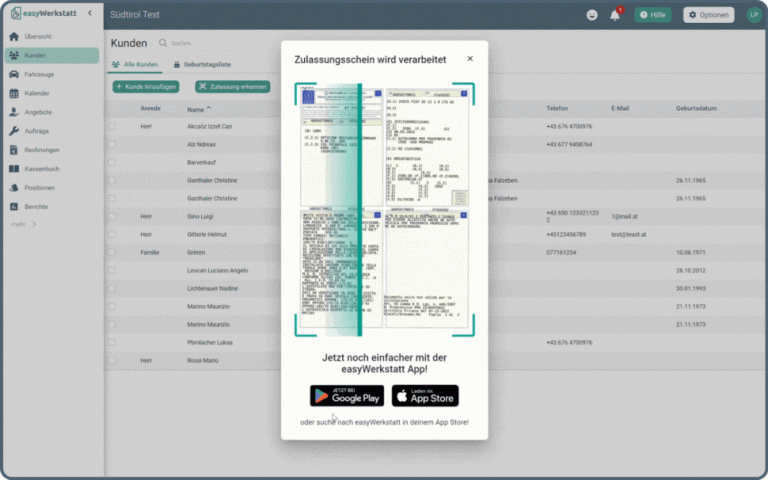The height and width of the screenshot is (480, 768).
Task: Open Kalender in the sidebar
Action: 37,93
